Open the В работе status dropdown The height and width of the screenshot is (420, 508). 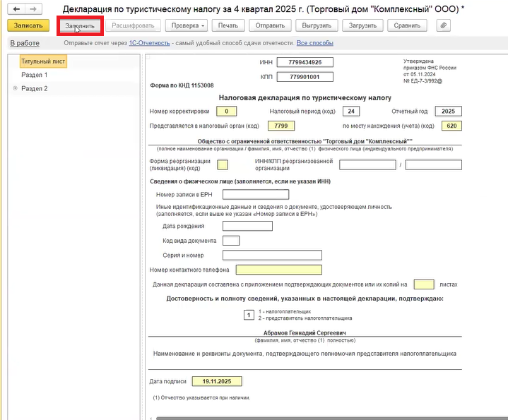25,43
